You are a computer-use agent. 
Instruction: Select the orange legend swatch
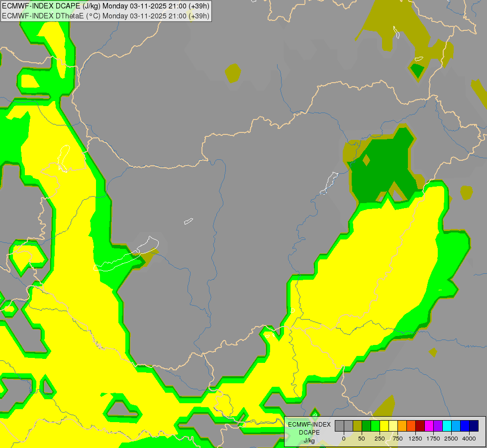click(402, 426)
